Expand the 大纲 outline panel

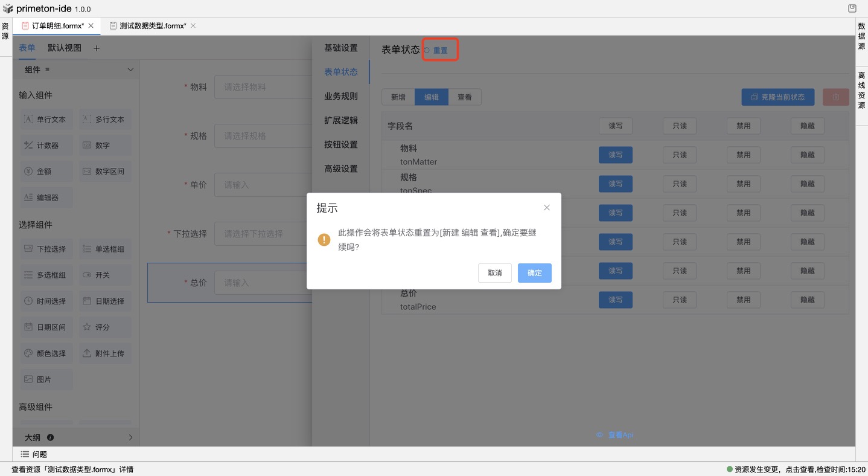click(x=130, y=437)
